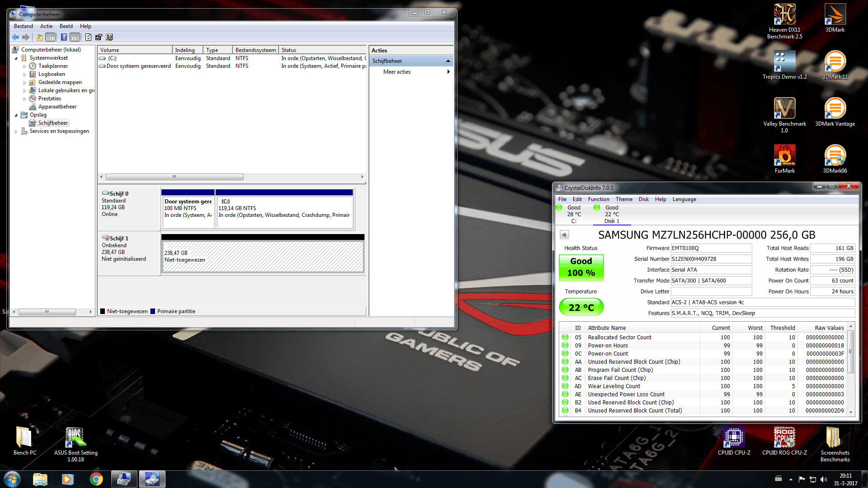Screen dimensions: 868x488
Task: Open the Function menu in CrystalDiskInfo
Action: pos(598,199)
